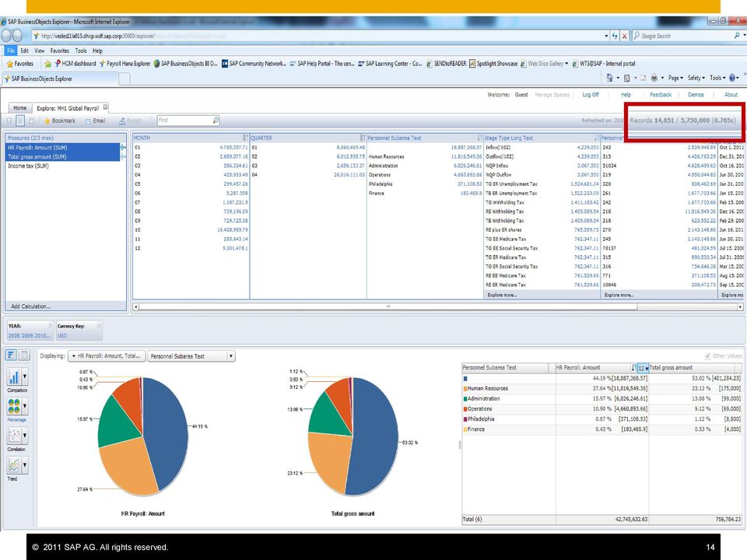Click the red X stop loading icon

(x=624, y=36)
